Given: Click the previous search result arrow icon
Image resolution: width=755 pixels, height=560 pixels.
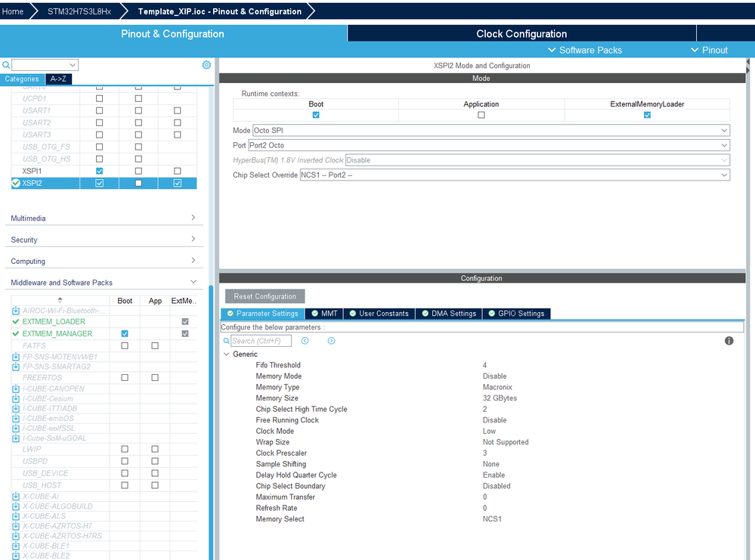Looking at the screenshot, I should [x=305, y=341].
